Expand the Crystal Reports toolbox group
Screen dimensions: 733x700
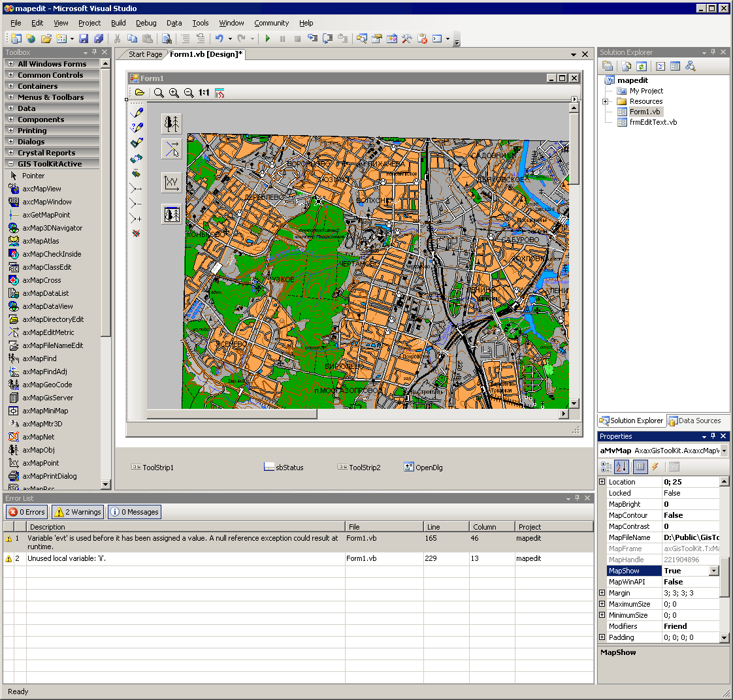[x=10, y=153]
